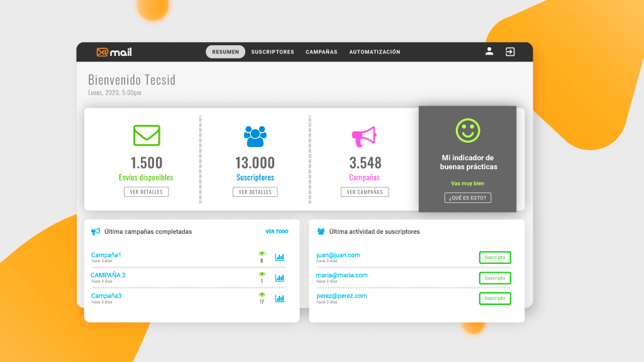This screenshot has width=644, height=362.
Task: Switch to the Resumen tab
Action: click(226, 52)
